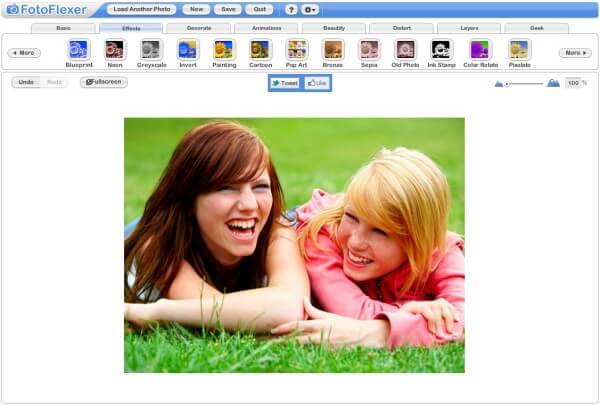
Task: Show previous effects with left More
Action: [x=24, y=53]
